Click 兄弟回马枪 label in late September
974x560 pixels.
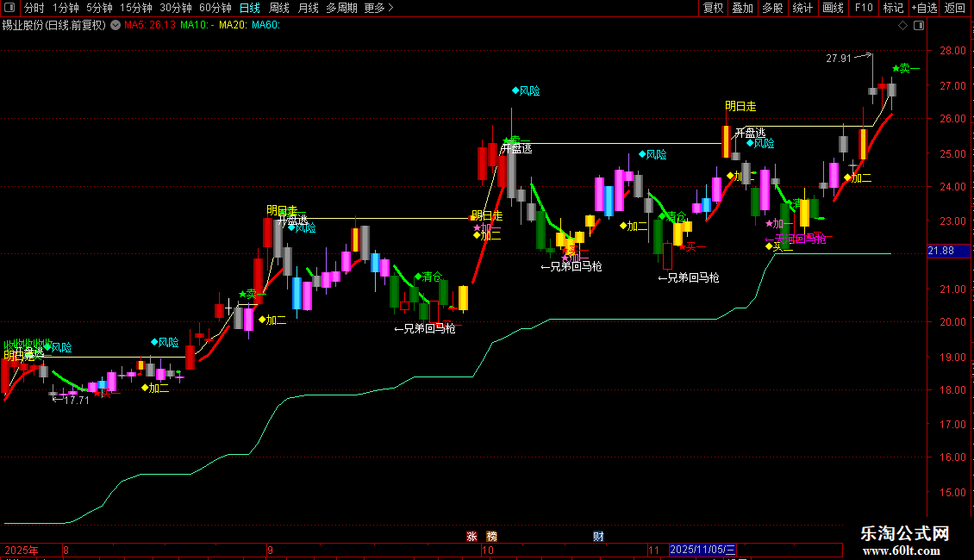425,328
